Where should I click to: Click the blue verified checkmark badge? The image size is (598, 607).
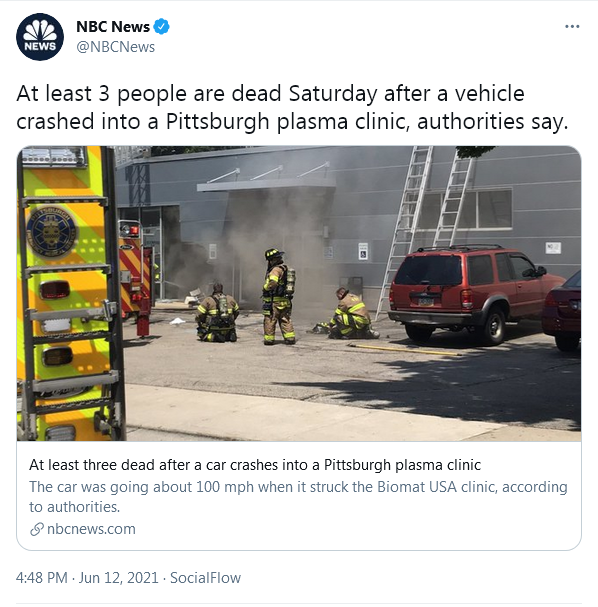(x=161, y=27)
